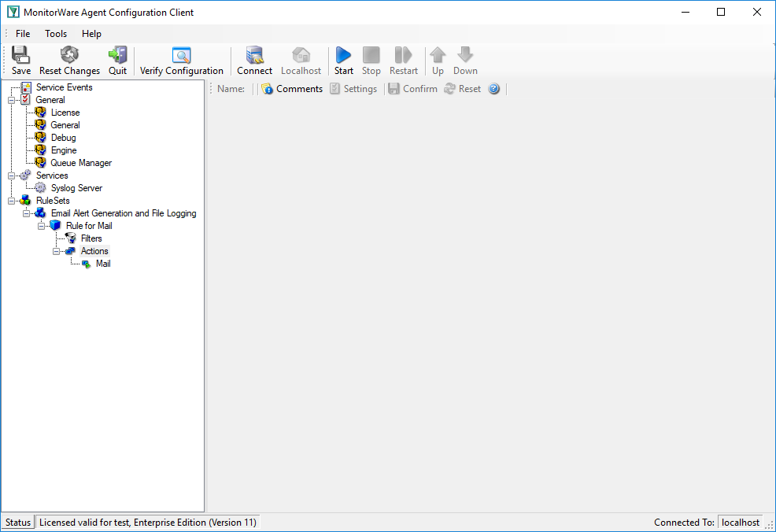776x532 pixels.
Task: Click the Stop service icon
Action: 371,55
